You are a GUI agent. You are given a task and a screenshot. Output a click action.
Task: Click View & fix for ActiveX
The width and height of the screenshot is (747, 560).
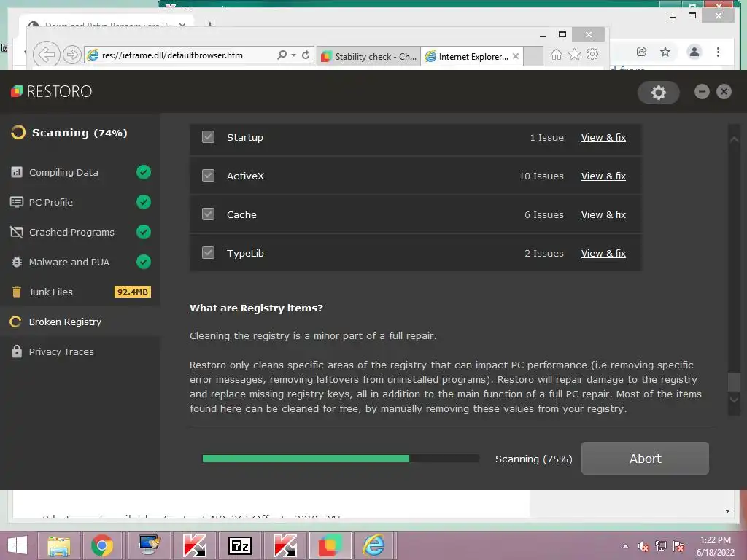pos(603,176)
